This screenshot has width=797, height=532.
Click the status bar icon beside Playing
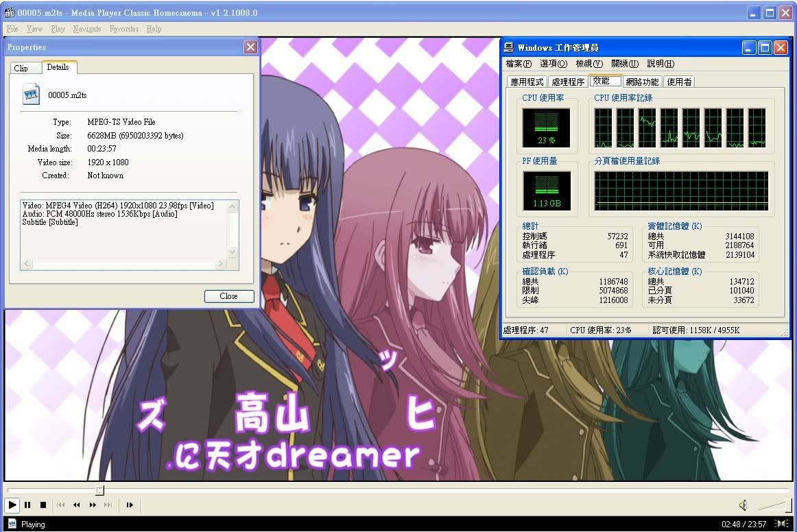13,524
